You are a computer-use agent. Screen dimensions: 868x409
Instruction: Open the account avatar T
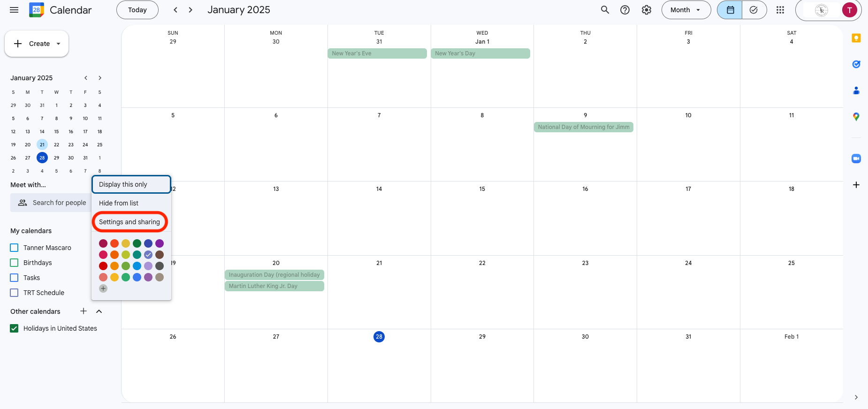(849, 10)
